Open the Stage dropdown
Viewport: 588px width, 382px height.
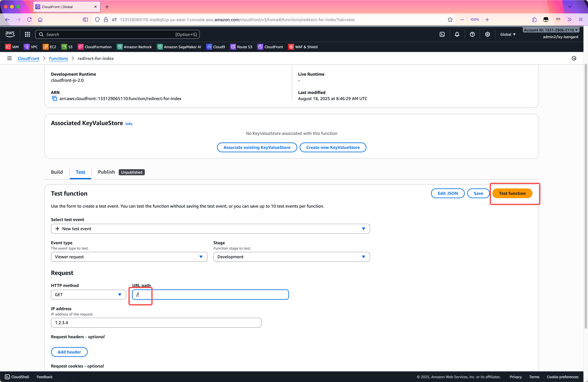(x=291, y=257)
